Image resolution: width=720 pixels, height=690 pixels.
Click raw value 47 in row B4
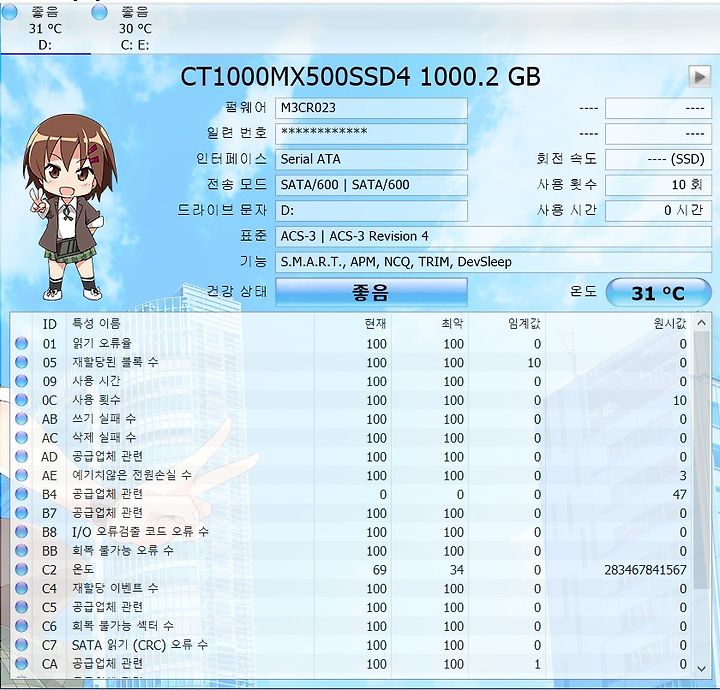[680, 494]
